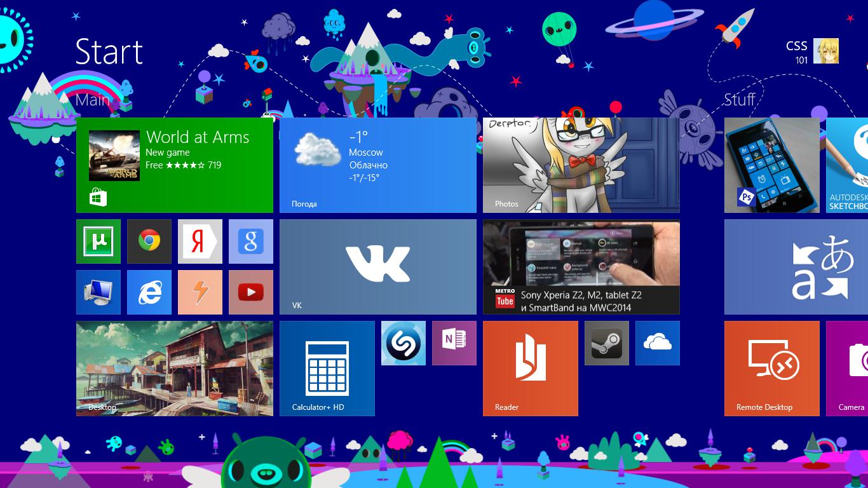868x488 pixels.
Task: Open the MetroTube Sony Xperia video tile
Action: 581,267
